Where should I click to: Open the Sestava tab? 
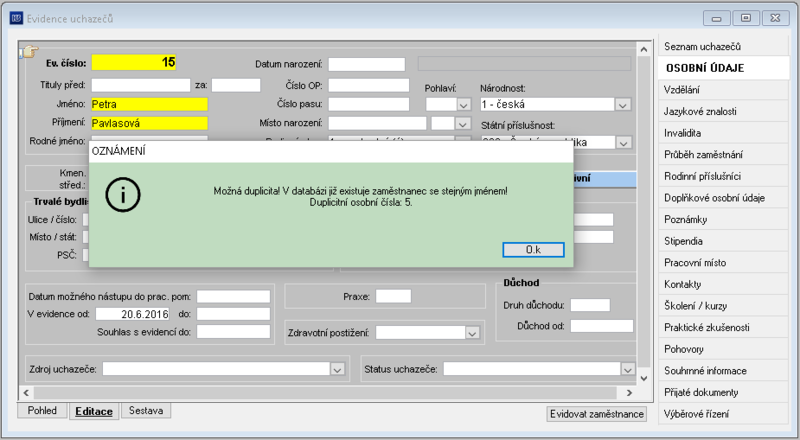[x=146, y=410]
